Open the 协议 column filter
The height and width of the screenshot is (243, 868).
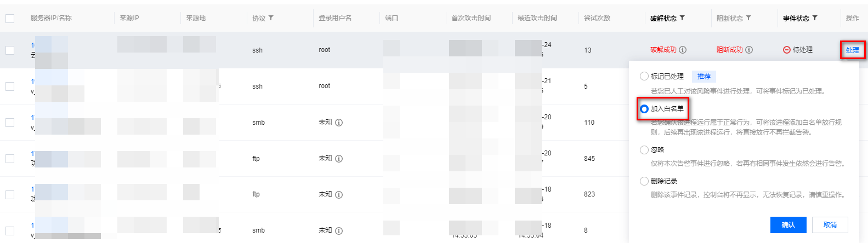click(x=271, y=18)
